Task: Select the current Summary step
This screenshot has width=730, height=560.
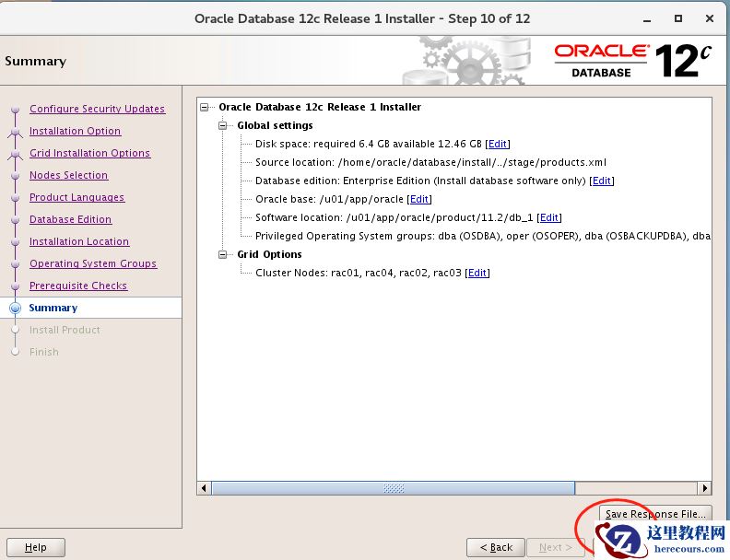Action: 53,308
